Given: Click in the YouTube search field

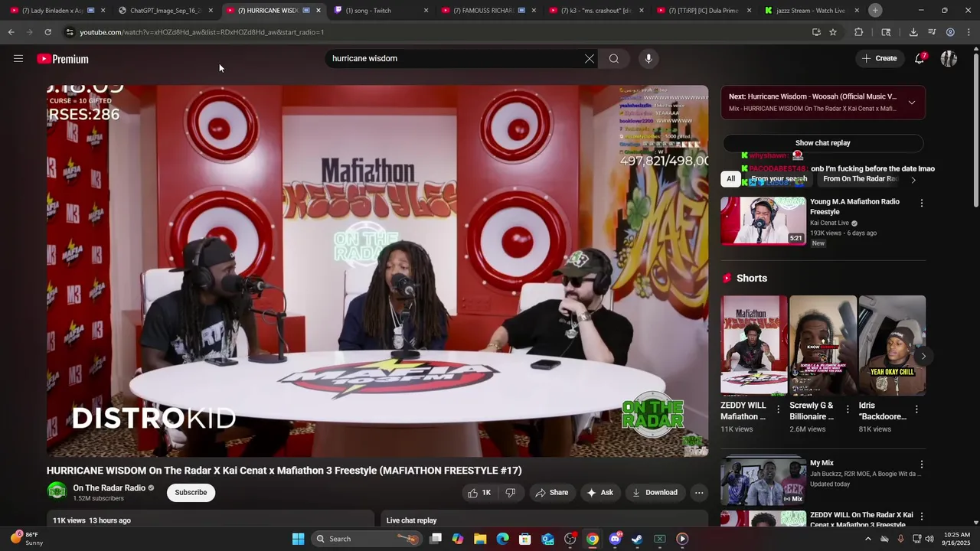Looking at the screenshot, I should click(456, 58).
